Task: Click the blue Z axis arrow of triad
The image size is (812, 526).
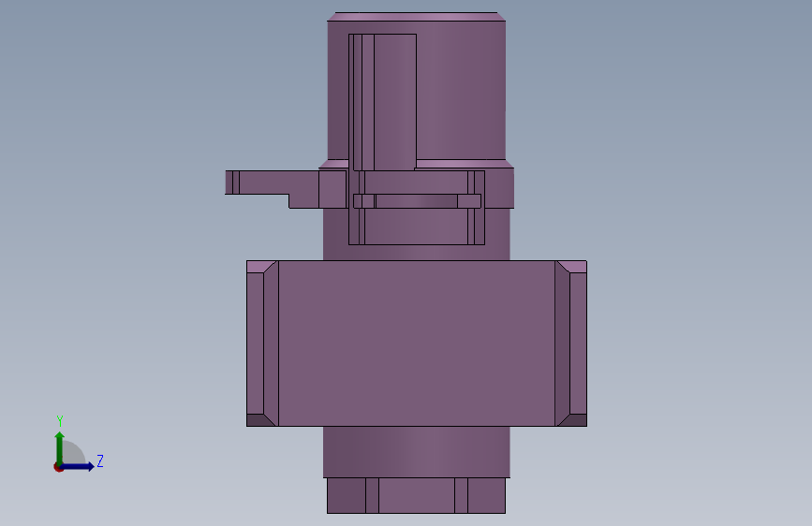Action: point(78,466)
